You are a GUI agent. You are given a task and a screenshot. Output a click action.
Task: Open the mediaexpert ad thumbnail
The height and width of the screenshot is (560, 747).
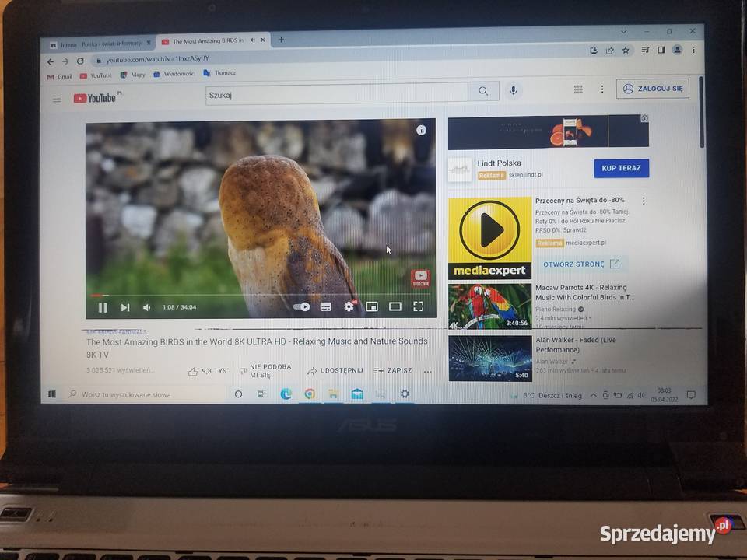click(x=489, y=238)
